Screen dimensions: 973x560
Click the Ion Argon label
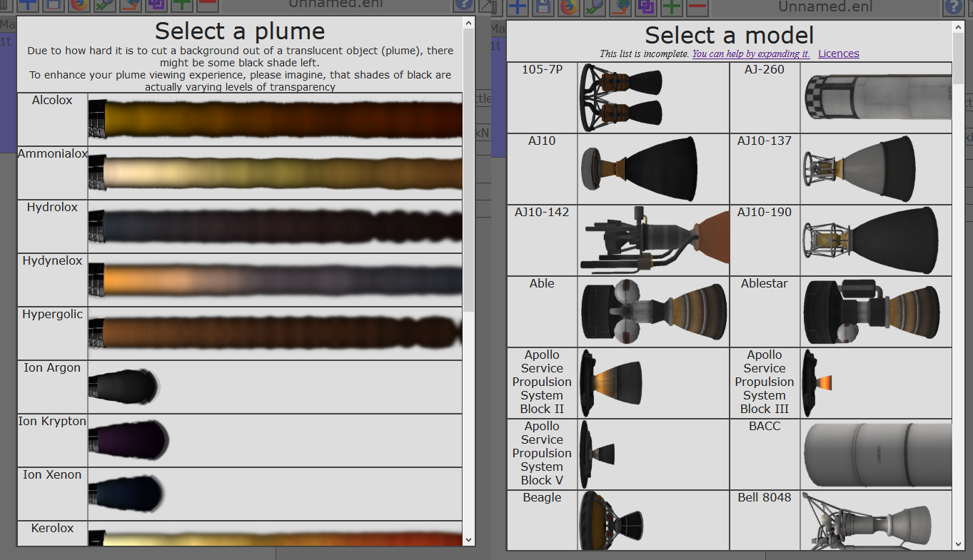click(x=52, y=368)
